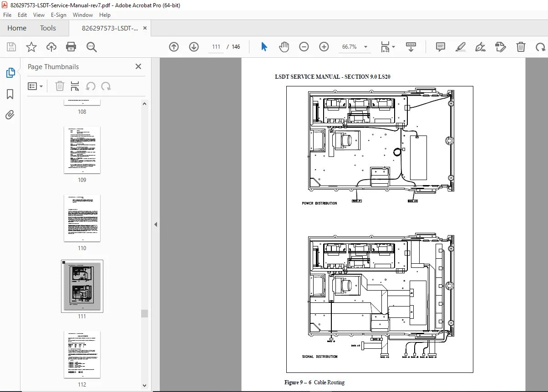
Task: Rotate thumbnails clockwise
Action: click(x=106, y=86)
